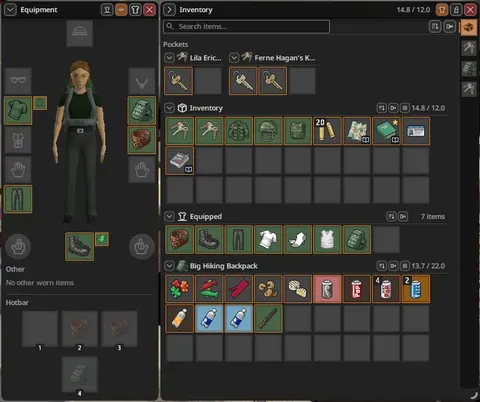This screenshot has height=402, width=480.
Task: Collapse the Ferne Hagan's key ring pocket
Action: 234,58
